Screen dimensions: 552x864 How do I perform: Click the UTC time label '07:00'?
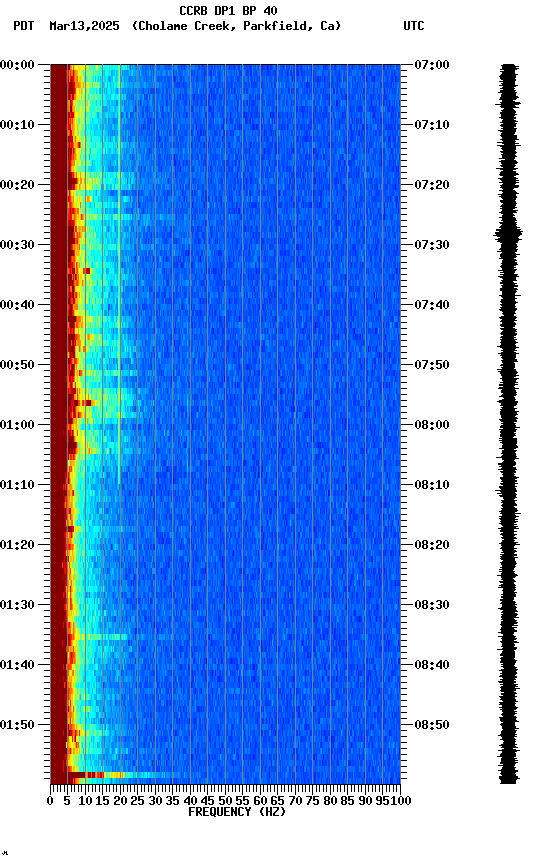[x=432, y=65]
